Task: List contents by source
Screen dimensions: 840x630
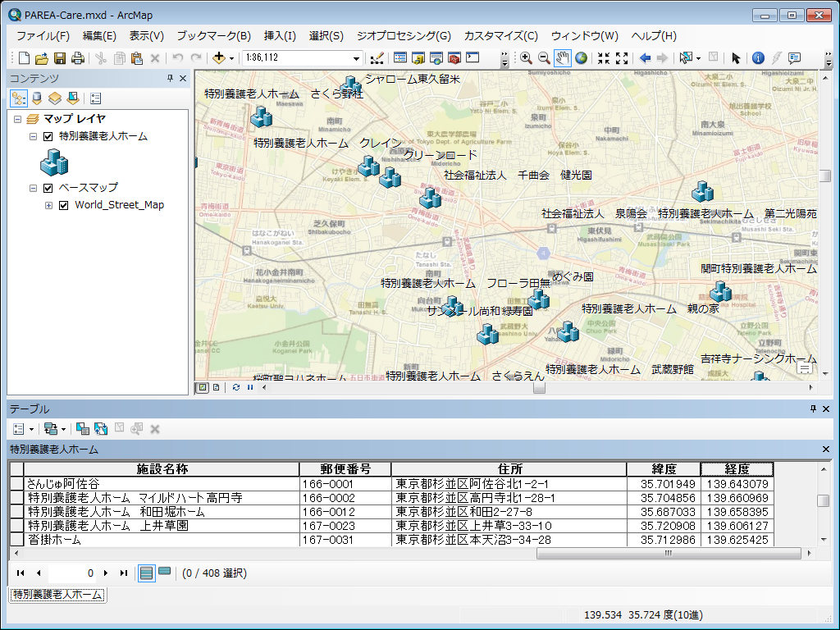Action: tap(37, 98)
